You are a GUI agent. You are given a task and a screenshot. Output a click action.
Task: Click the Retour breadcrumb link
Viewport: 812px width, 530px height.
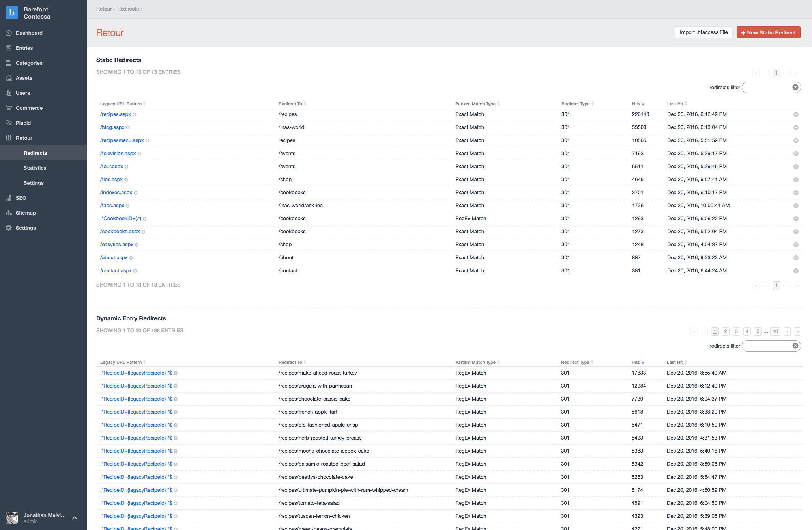point(104,9)
